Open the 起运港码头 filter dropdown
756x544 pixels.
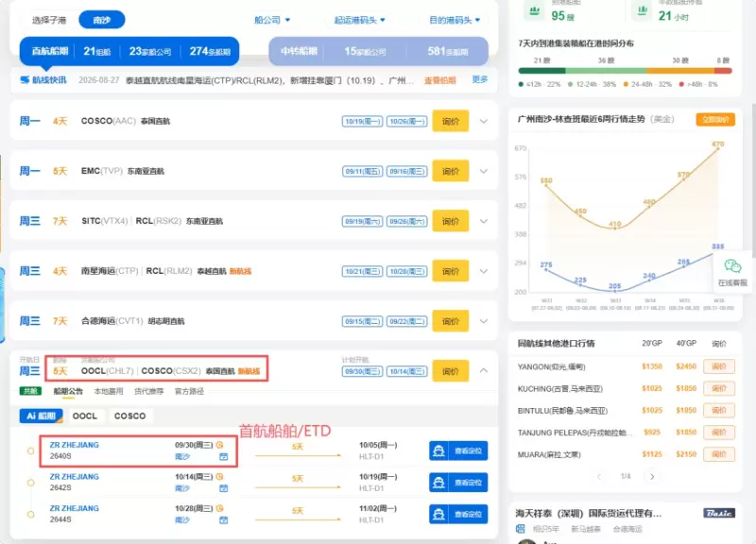point(360,20)
